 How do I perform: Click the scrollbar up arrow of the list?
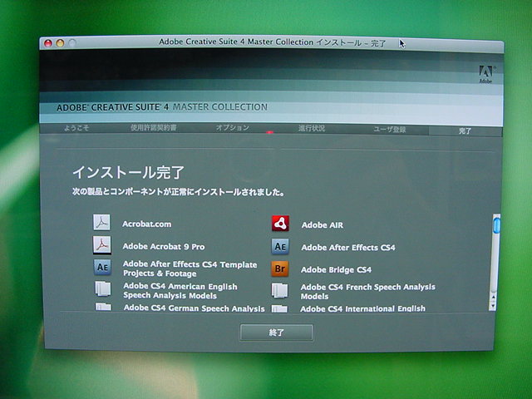[493, 298]
